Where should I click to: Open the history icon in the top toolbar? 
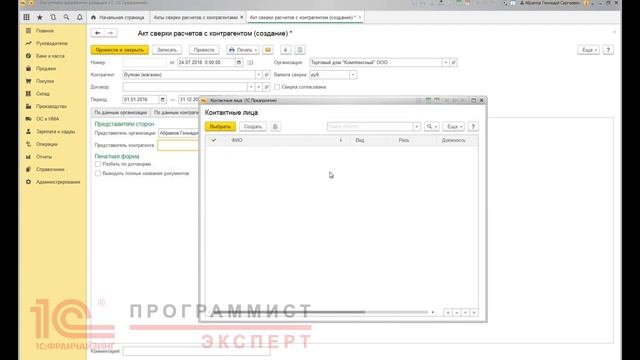[x=53, y=17]
